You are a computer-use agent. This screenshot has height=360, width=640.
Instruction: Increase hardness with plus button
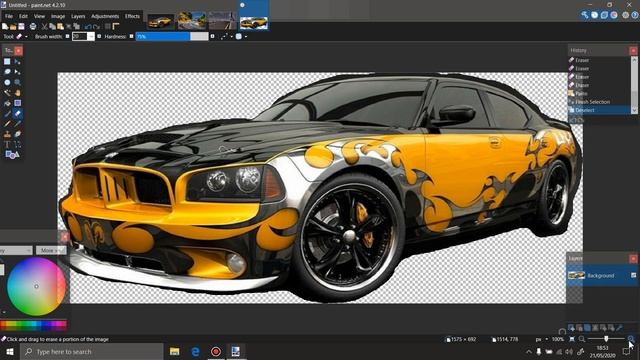pyautogui.click(x=212, y=36)
